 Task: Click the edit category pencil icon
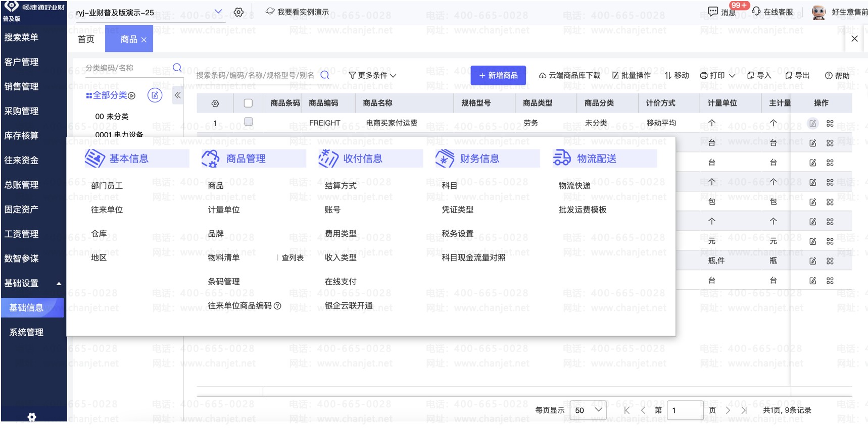pyautogui.click(x=155, y=95)
